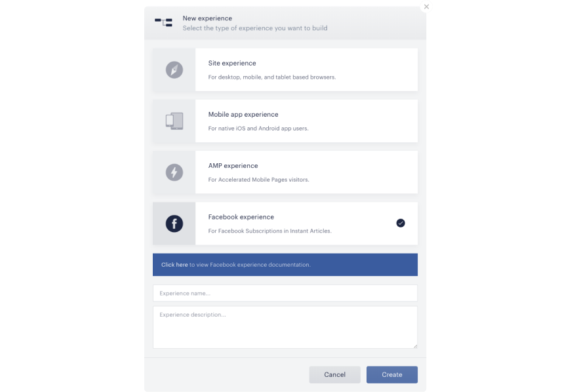The height and width of the screenshot is (392, 577).
Task: Toggle the Facebook experience checkmark
Action: pyautogui.click(x=401, y=224)
